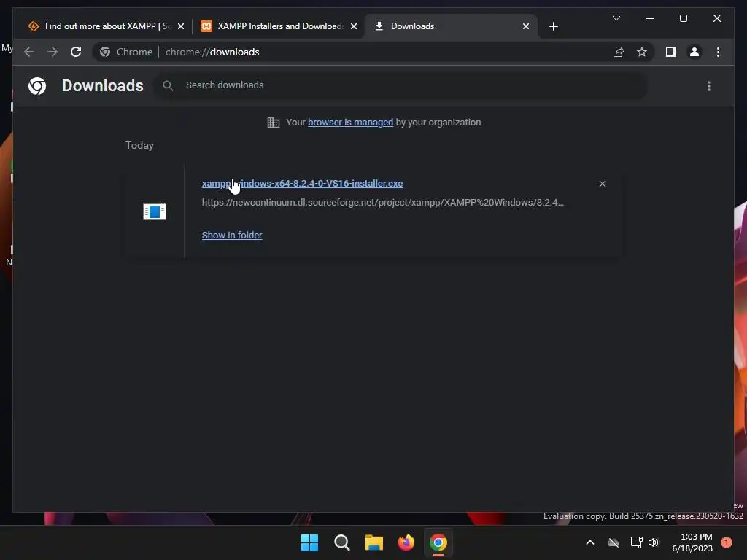This screenshot has height=560, width=747.
Task: Close the Downloads tab
Action: click(x=525, y=26)
